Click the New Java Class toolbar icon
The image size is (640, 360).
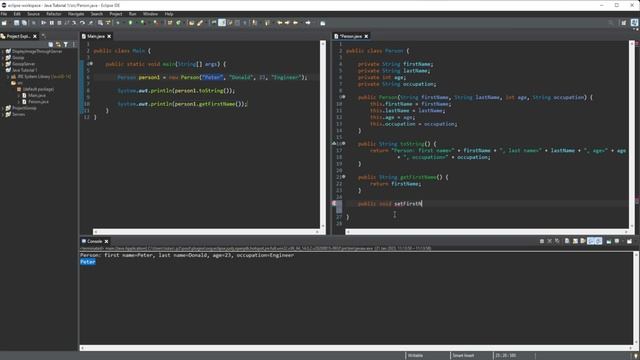pyautogui.click(x=178, y=23)
